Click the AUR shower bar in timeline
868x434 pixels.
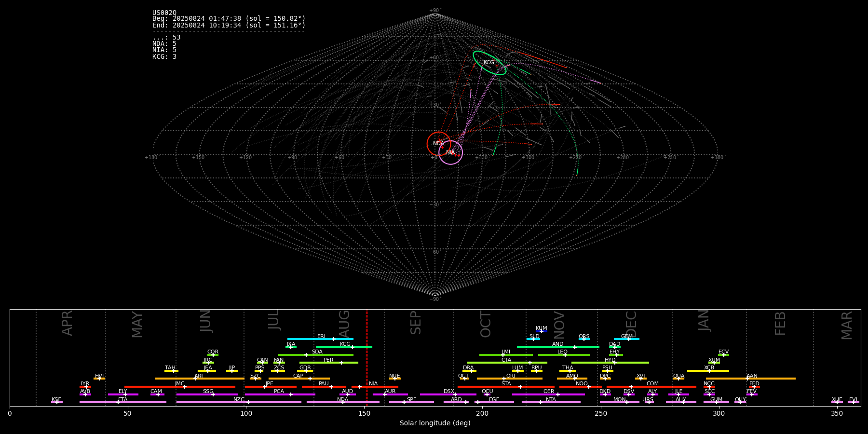coord(390,394)
